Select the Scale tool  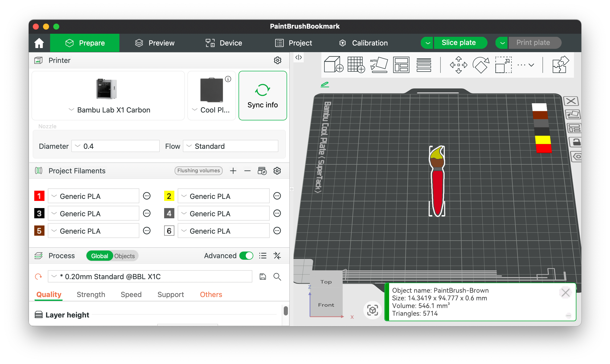tap(503, 65)
